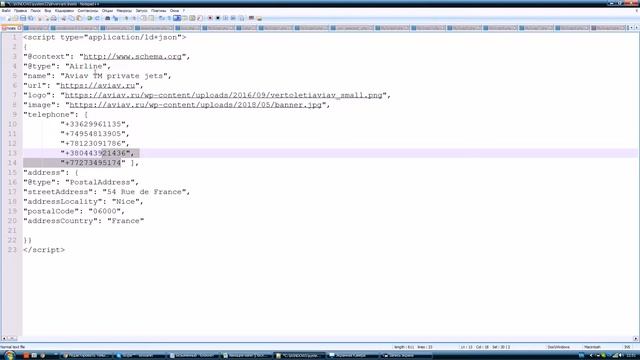Open the Replace toolbar icon
Screen dimensions: 640x360
[x=116, y=18]
